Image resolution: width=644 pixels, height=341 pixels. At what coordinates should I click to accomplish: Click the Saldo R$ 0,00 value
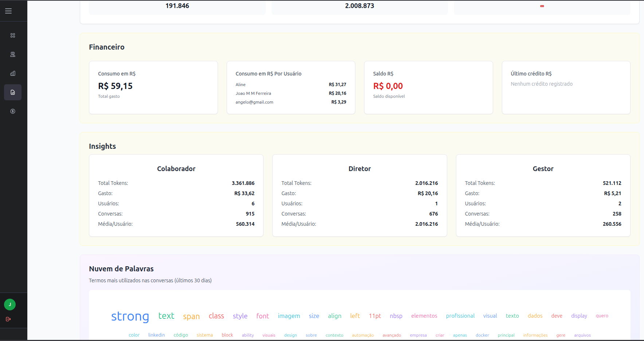(x=388, y=86)
